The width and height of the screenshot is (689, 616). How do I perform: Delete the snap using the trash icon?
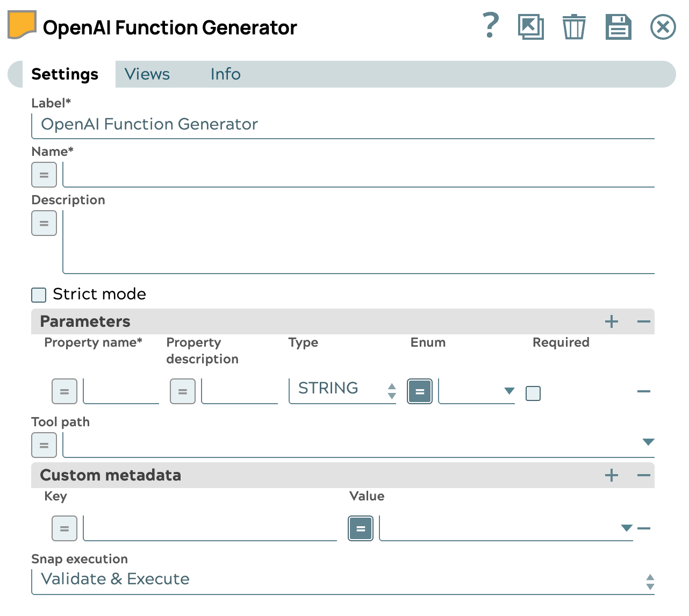click(574, 26)
